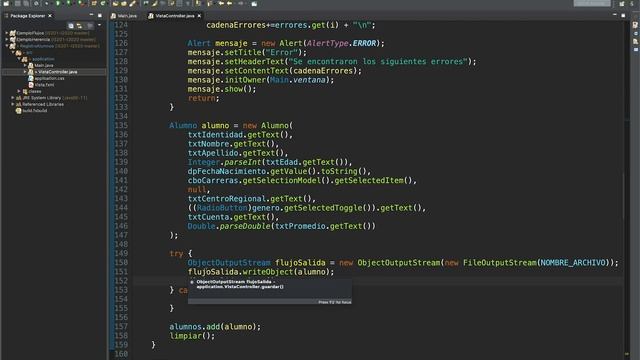Click Task List icon in right trim bar
This screenshot has height=360, width=640.
tap(636, 25)
